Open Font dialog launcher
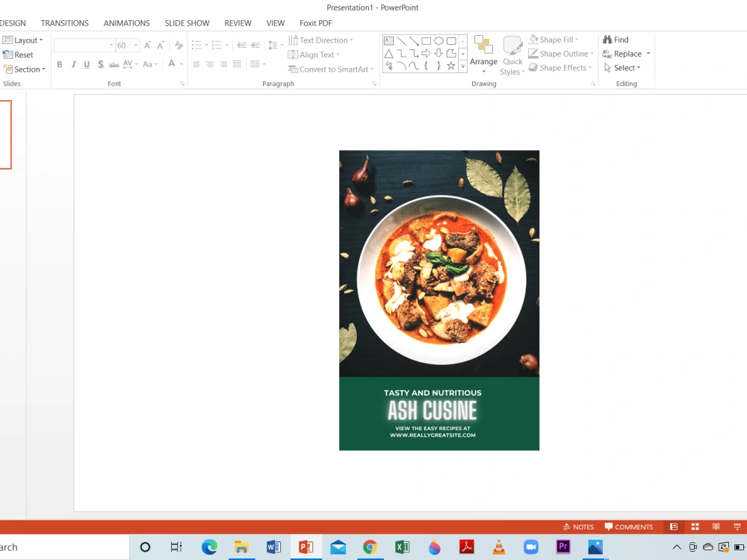 [x=182, y=84]
